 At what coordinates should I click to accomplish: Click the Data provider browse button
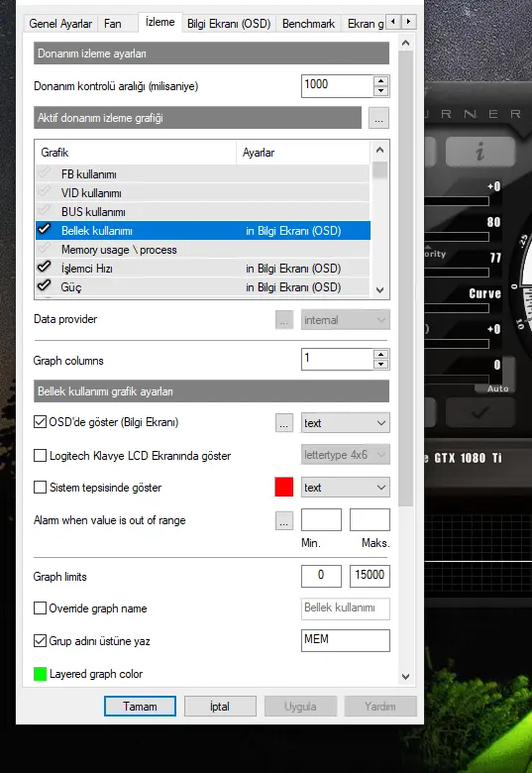[284, 320]
